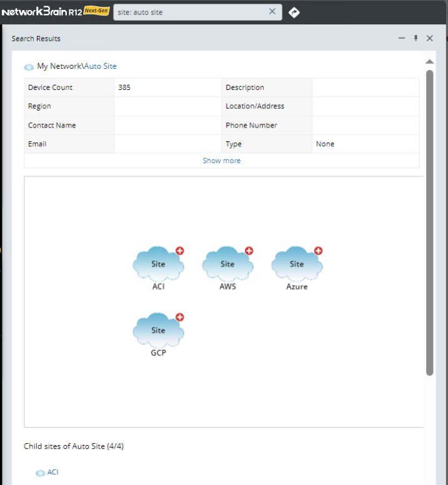Click the Description label cell
The height and width of the screenshot is (485, 448).
pos(267,87)
